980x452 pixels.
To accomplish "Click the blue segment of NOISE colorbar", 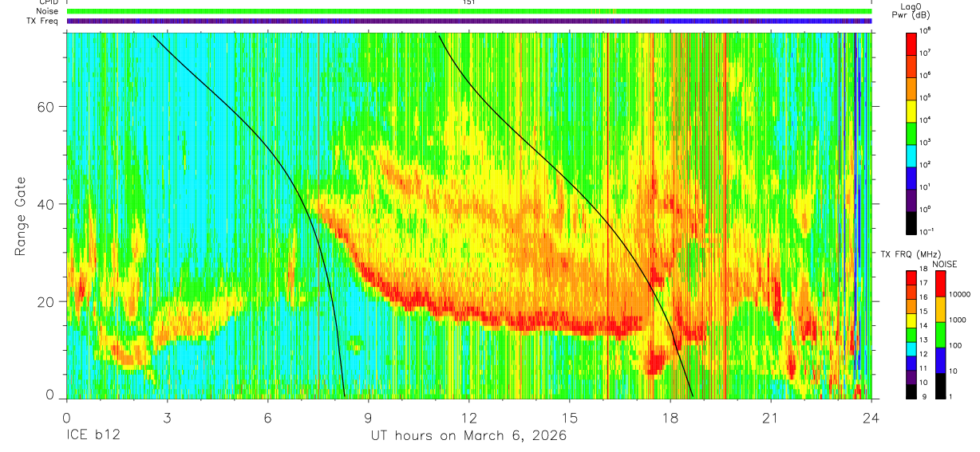I will [941, 360].
